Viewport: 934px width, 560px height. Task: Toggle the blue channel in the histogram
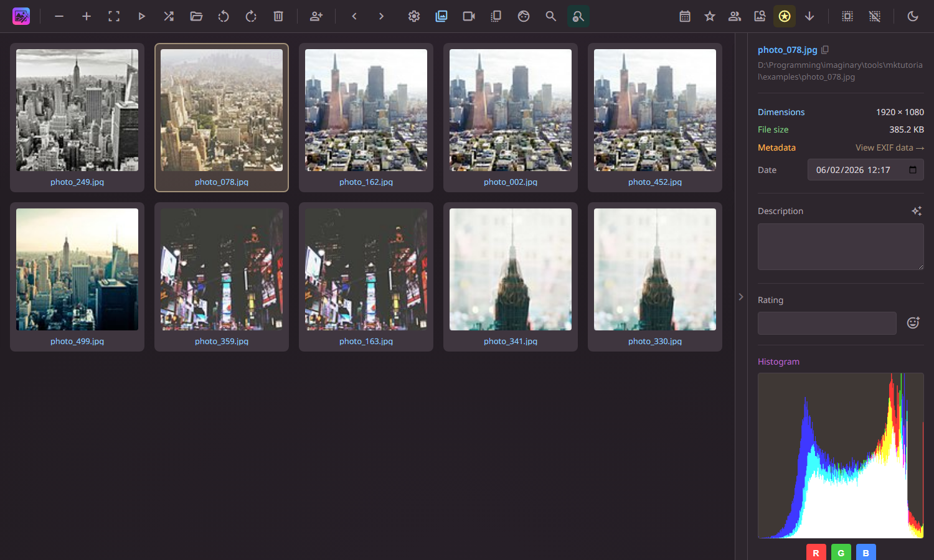(x=866, y=552)
